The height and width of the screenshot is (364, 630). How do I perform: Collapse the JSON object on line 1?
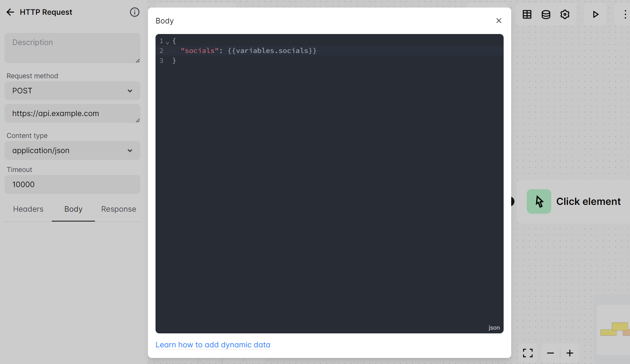point(168,42)
